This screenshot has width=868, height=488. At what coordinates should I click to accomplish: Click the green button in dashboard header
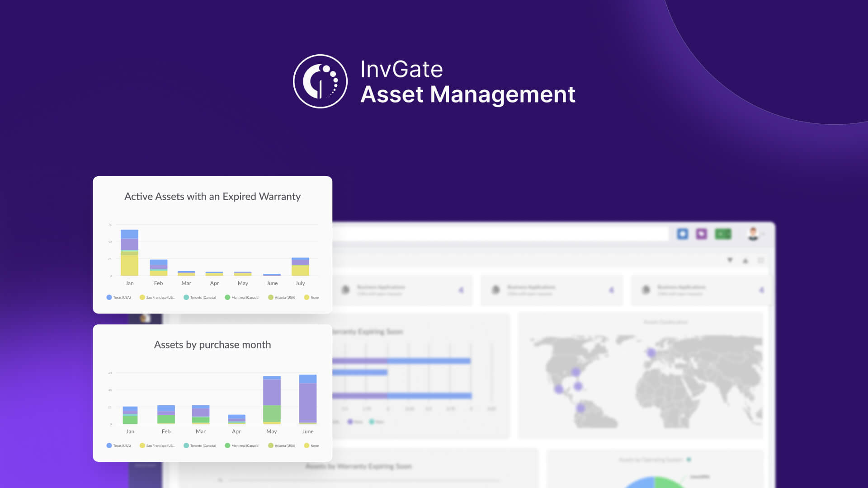723,234
